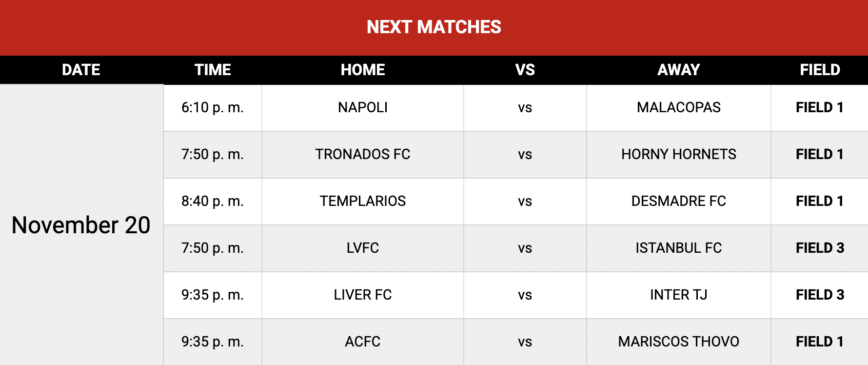The width and height of the screenshot is (868, 365).
Task: Select the HOME column header
Action: (362, 70)
